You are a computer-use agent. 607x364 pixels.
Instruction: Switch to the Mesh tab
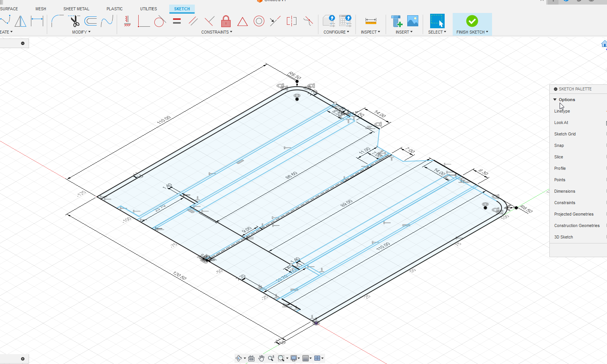point(41,9)
